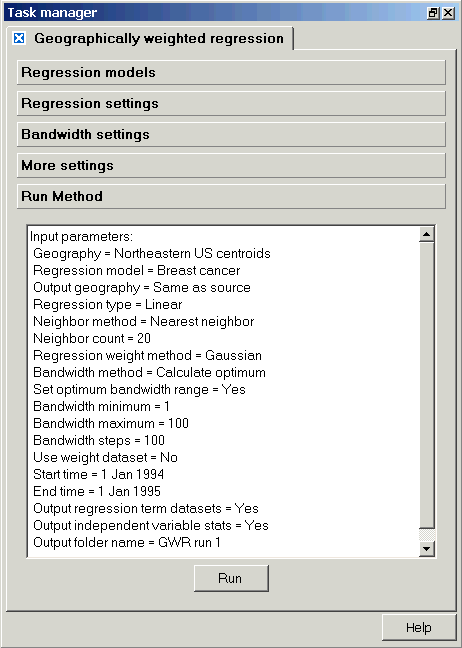Collapse the Run Method section
Viewport: 462px width, 648px height.
[231, 196]
